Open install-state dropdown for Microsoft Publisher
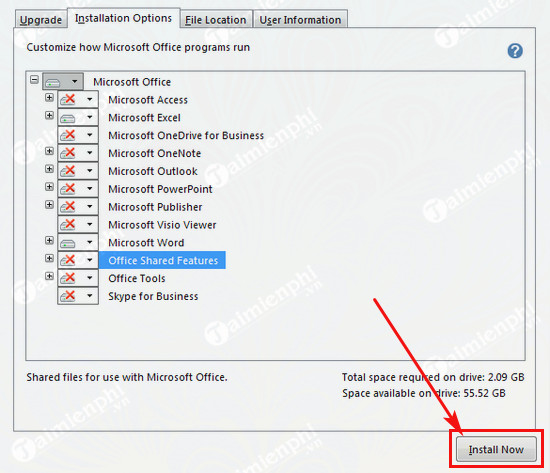Viewport: 550px width, 473px height. tap(78, 207)
